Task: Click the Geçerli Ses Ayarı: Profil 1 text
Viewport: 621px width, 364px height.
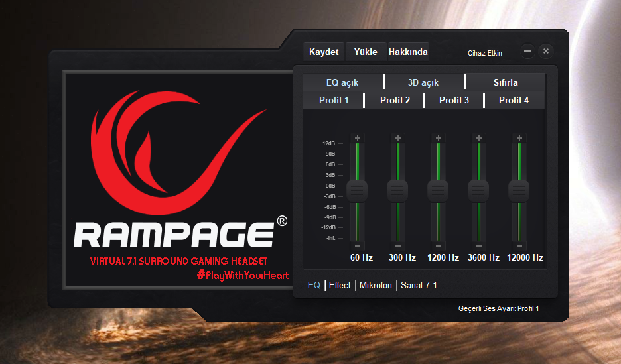Action: pyautogui.click(x=499, y=308)
